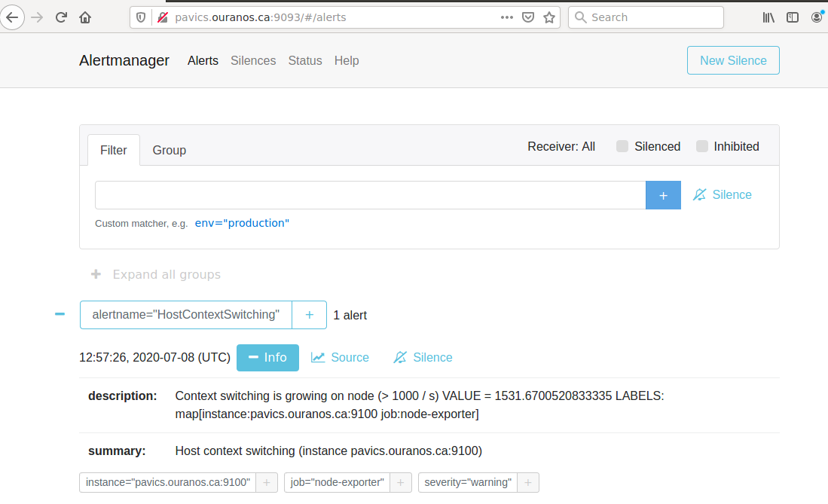Click the plus beside the alertname filter chip
The image size is (828, 504).
click(x=310, y=314)
